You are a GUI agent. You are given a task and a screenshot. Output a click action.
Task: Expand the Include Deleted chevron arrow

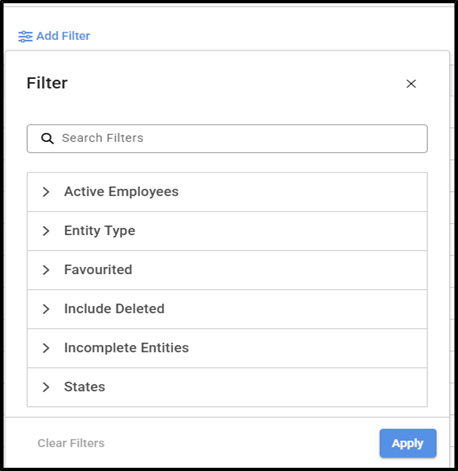46,309
